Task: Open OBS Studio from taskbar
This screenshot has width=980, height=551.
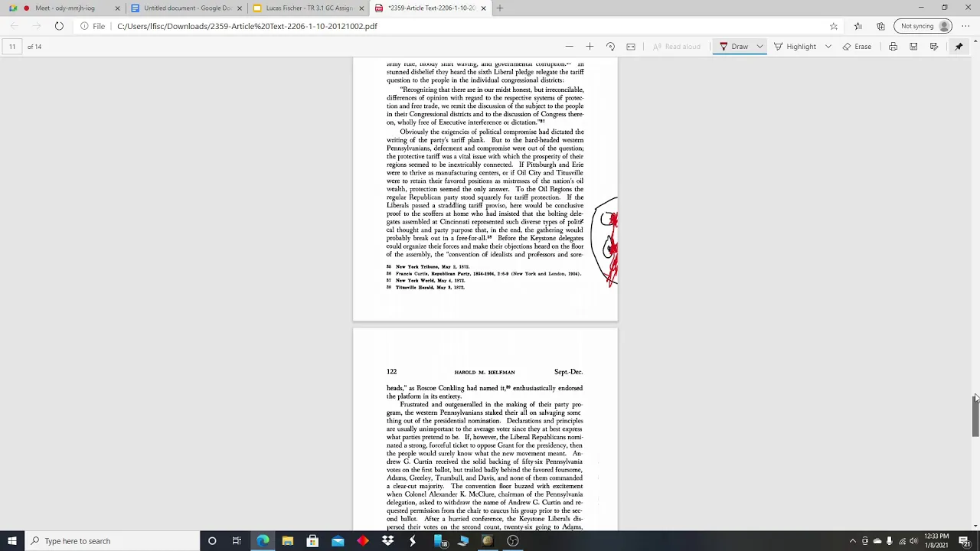Action: click(x=513, y=541)
